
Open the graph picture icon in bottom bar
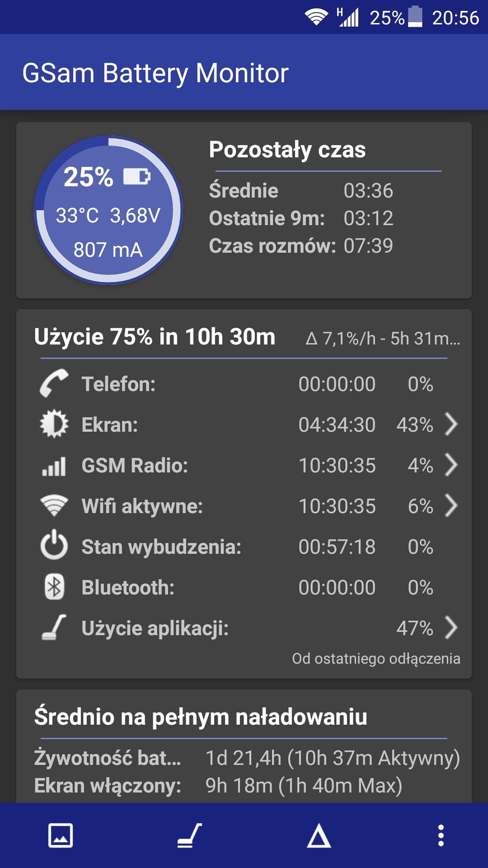click(61, 835)
